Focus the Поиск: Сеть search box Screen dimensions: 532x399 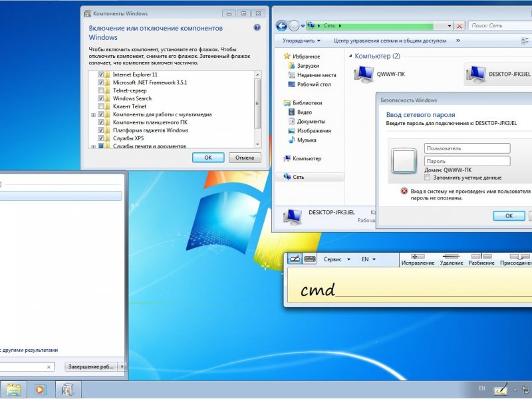coord(500,26)
